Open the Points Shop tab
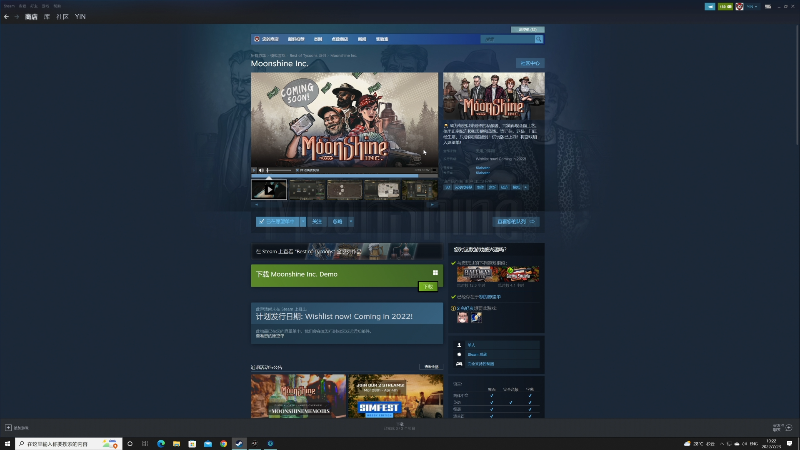Image resolution: width=800 pixels, height=450 pixels. tap(339, 39)
